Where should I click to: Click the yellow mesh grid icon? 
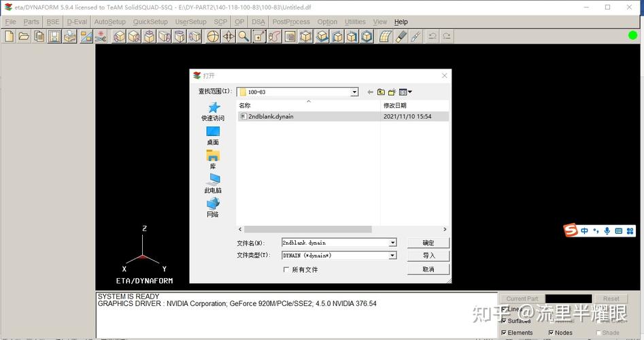click(385, 37)
